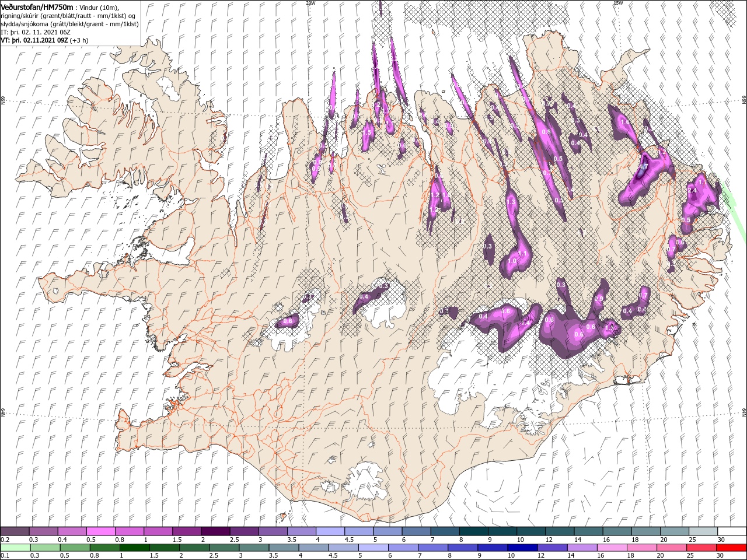Viewport: 747px width, 560px height.
Task: Click the 'rigning/skúrir' legend description line
Action: 68,16
